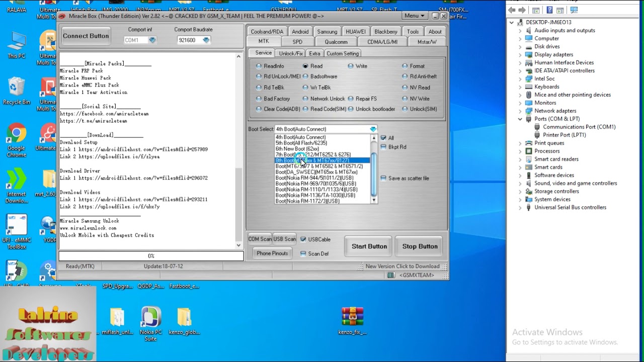Choose 8th Boot MT65xx & MT67xx/8127 entry

pos(322,160)
